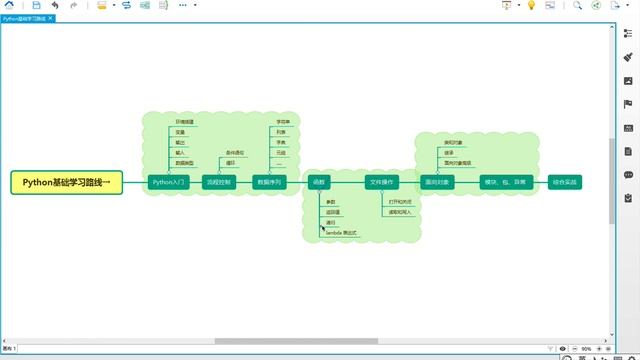Select the 字符串 subtopic under 数据序列

click(283, 122)
